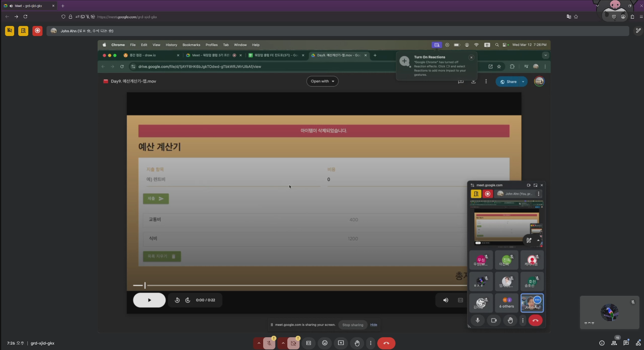Image resolution: width=644 pixels, height=350 pixels.
Task: Switch to the draw.io tab in shared Chrome
Action: click(x=152, y=55)
